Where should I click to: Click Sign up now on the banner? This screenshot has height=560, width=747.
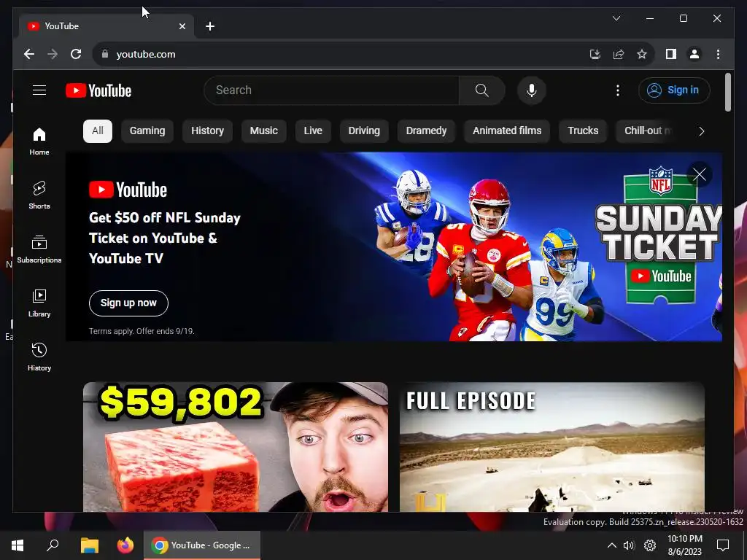pyautogui.click(x=128, y=303)
